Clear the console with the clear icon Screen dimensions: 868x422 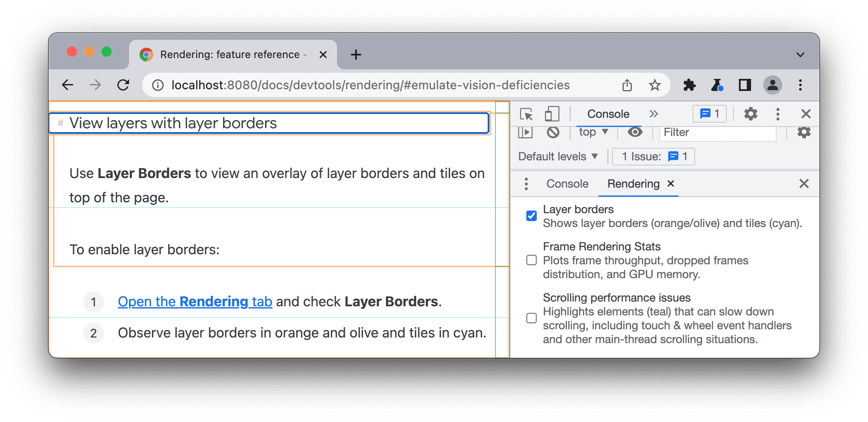[553, 132]
